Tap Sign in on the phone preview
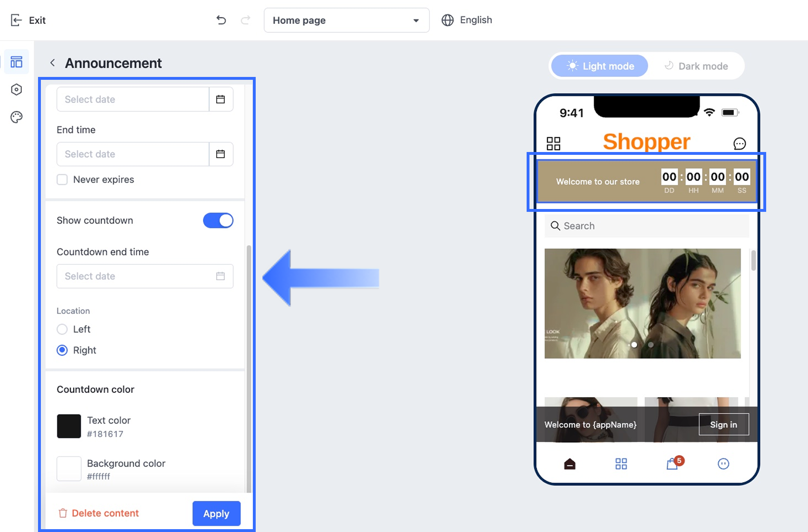 tap(724, 424)
